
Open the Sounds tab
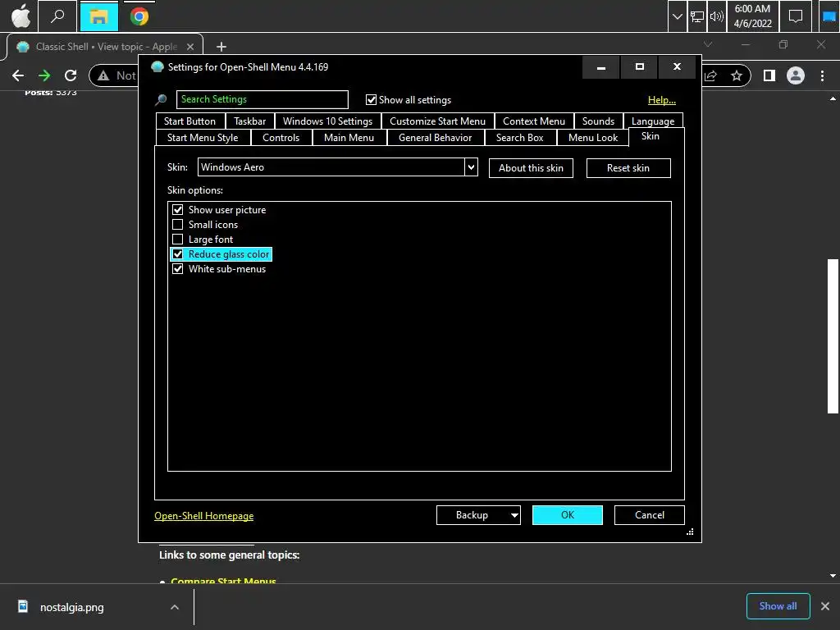click(x=598, y=121)
